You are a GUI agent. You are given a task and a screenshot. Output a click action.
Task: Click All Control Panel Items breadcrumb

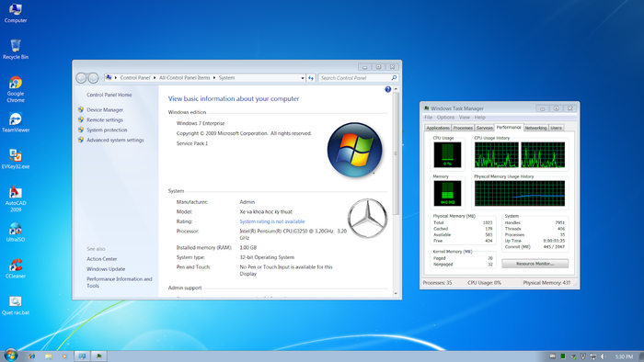tap(184, 77)
